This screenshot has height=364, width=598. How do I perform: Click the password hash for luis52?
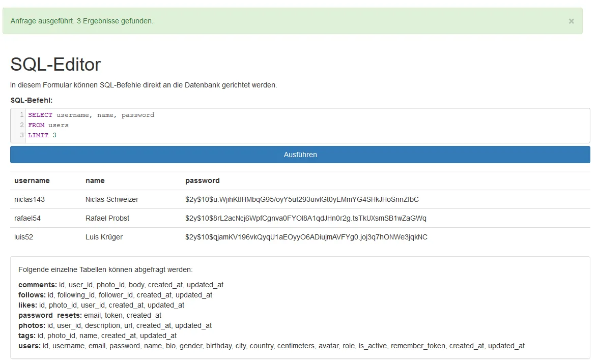(x=306, y=237)
